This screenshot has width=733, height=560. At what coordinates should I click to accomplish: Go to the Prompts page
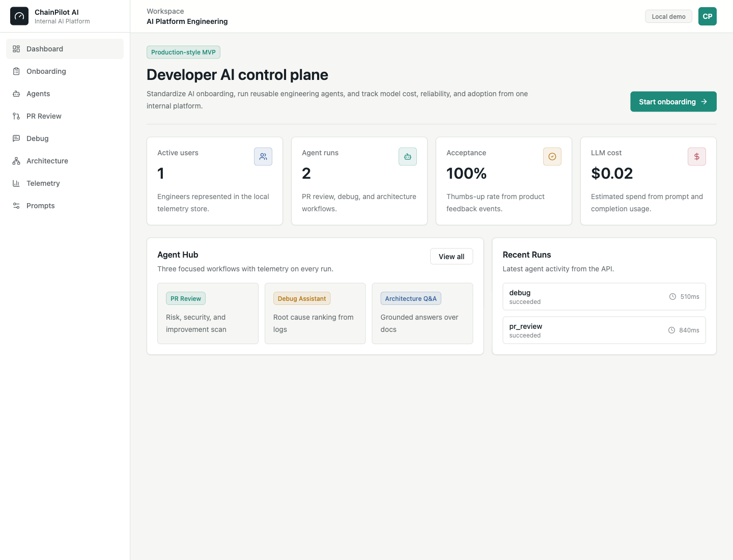(65, 206)
